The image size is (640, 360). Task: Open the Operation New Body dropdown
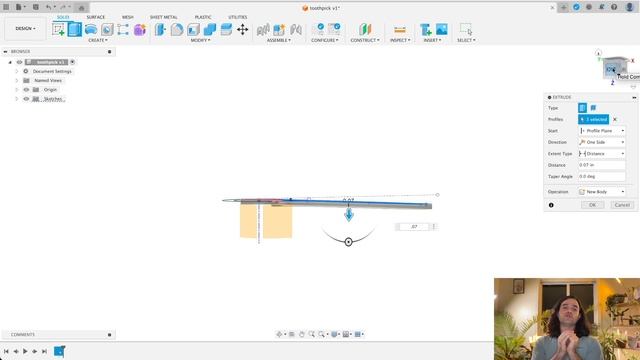[x=602, y=192]
